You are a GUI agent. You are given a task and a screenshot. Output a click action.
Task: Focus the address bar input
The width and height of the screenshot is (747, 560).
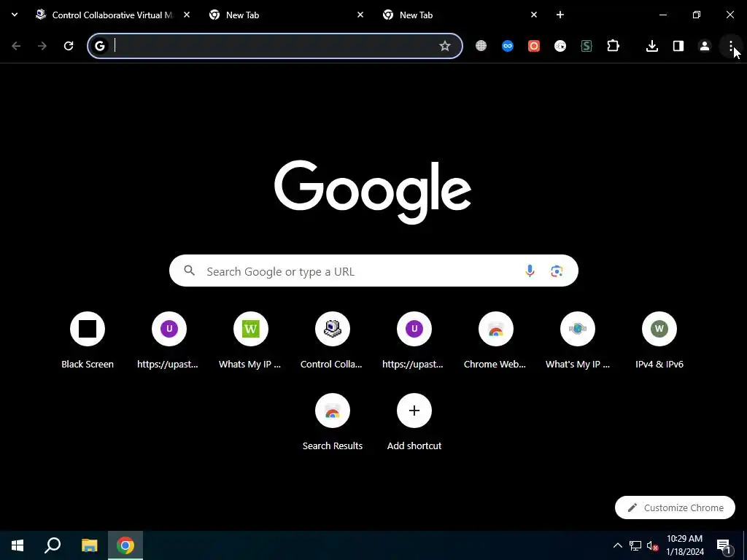274,46
